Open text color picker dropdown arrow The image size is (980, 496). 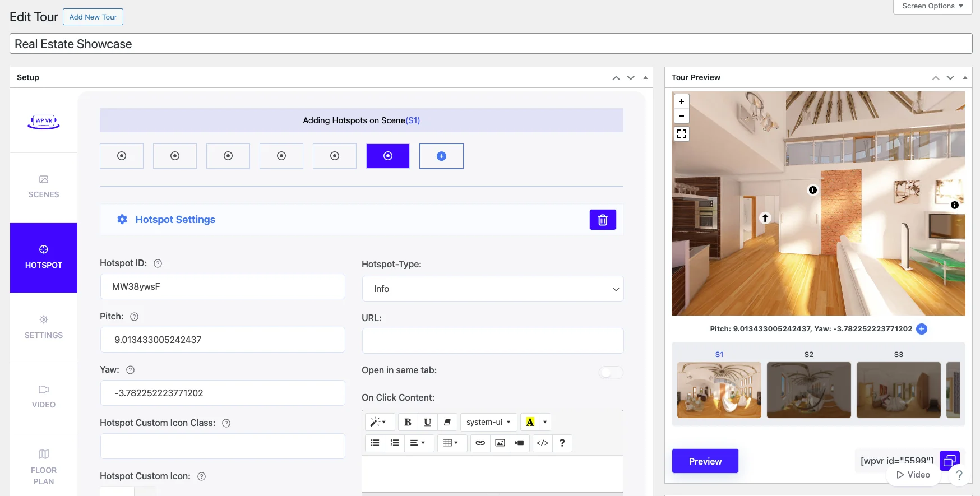click(545, 422)
